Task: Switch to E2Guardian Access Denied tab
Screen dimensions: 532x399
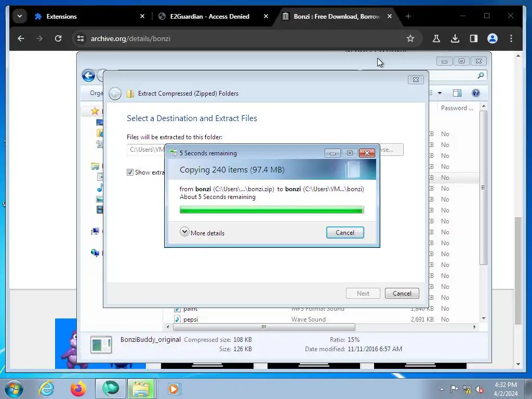Action: [210, 16]
